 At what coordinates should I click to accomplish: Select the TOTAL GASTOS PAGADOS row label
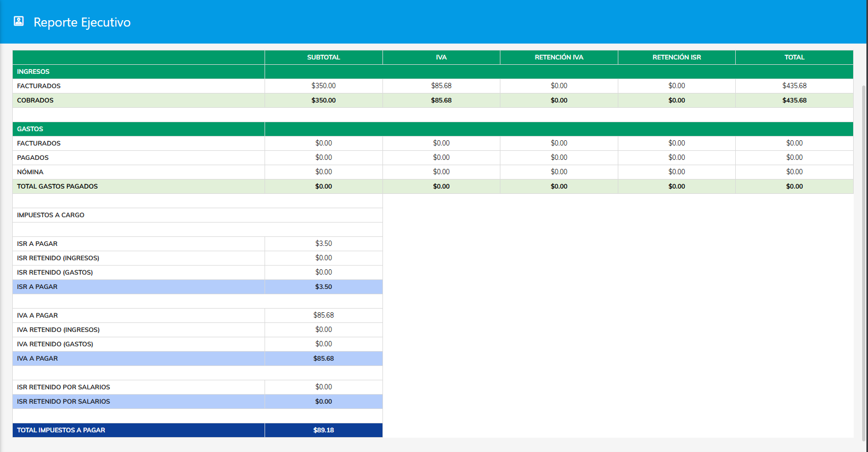tap(57, 186)
